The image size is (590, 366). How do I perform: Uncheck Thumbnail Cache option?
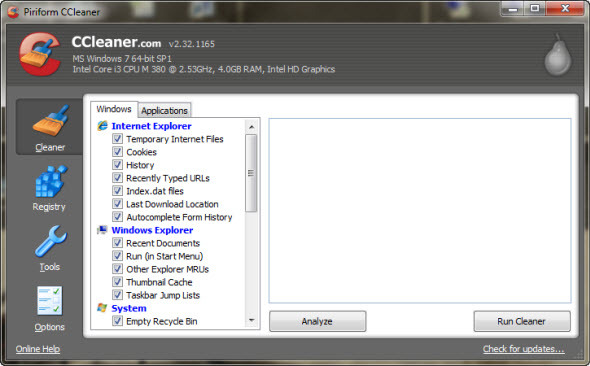(x=117, y=282)
